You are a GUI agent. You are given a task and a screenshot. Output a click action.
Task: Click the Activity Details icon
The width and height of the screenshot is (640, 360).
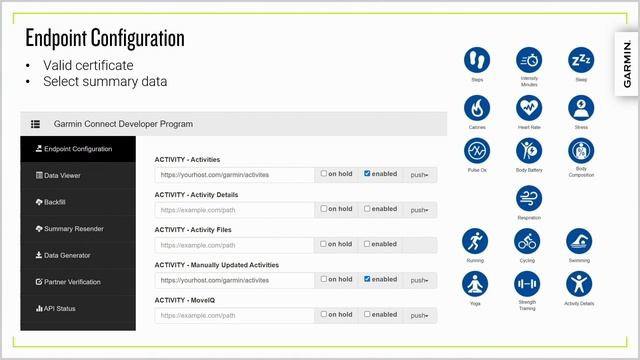pyautogui.click(x=579, y=284)
